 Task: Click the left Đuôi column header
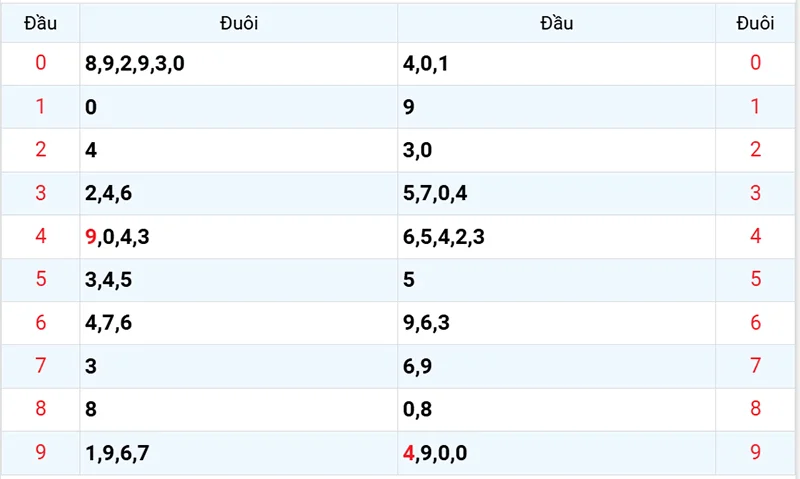click(239, 23)
